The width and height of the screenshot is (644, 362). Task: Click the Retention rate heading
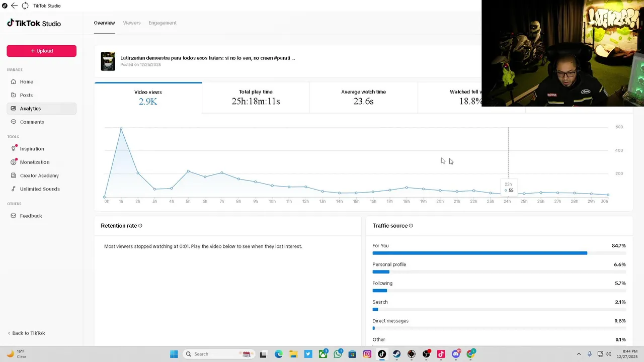tap(119, 226)
